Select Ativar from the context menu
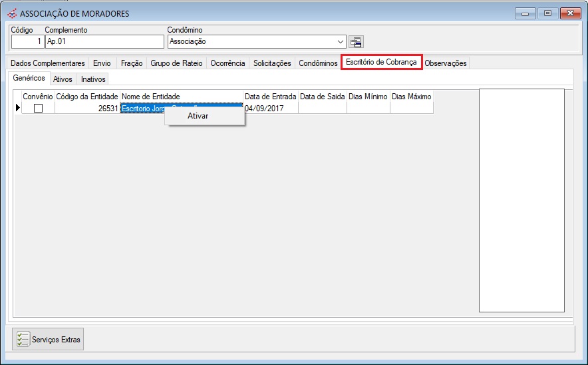Screen dimensions: 588x365 [x=198, y=116]
